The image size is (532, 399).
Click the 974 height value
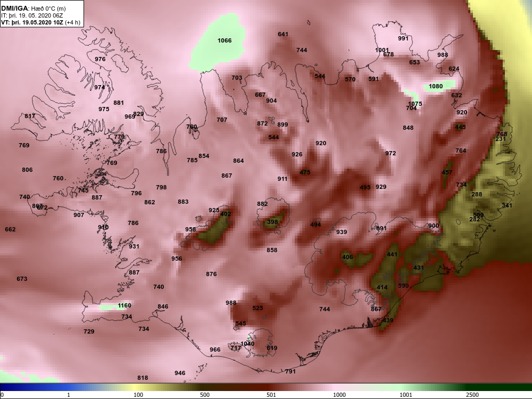click(x=99, y=87)
